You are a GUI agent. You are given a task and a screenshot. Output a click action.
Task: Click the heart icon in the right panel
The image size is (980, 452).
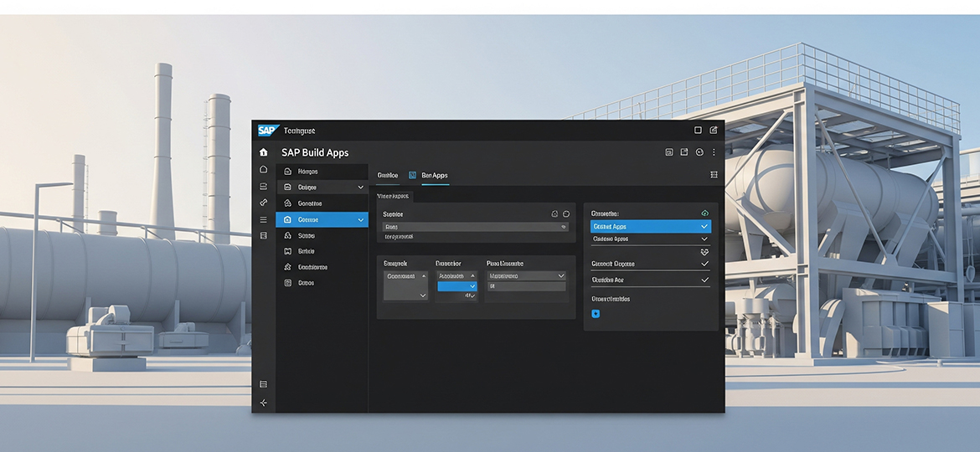[x=704, y=251]
